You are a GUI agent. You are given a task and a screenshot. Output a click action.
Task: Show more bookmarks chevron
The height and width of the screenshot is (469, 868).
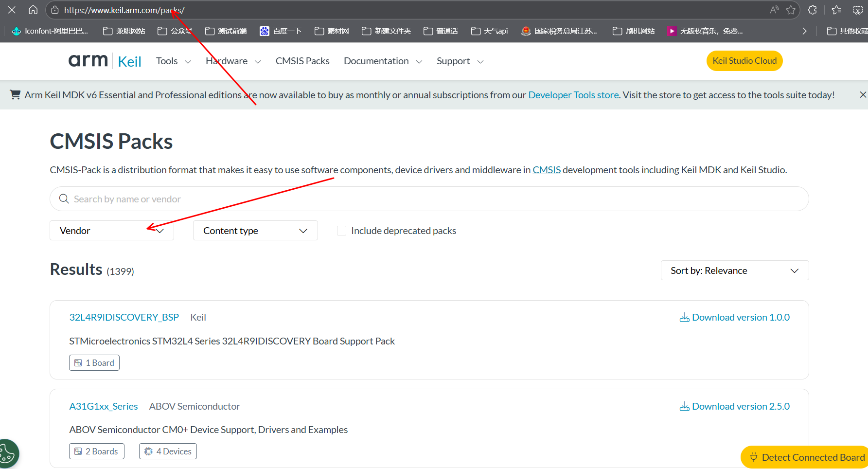click(804, 31)
